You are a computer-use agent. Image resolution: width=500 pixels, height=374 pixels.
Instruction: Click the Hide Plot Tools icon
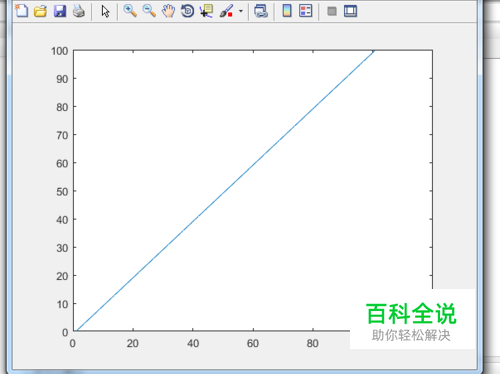click(332, 11)
